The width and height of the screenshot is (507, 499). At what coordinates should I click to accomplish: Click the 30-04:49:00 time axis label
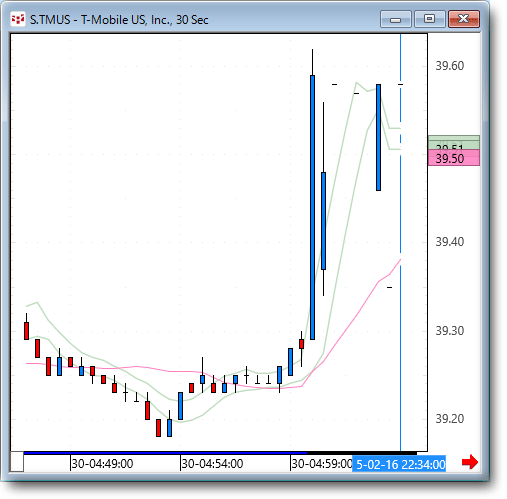click(102, 464)
